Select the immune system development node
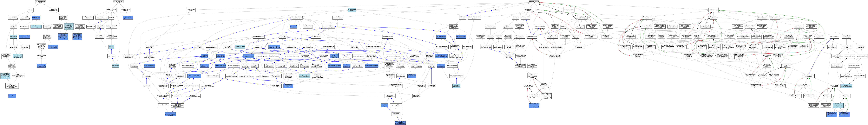Viewport: 868px width, 125px height. tap(149, 47)
